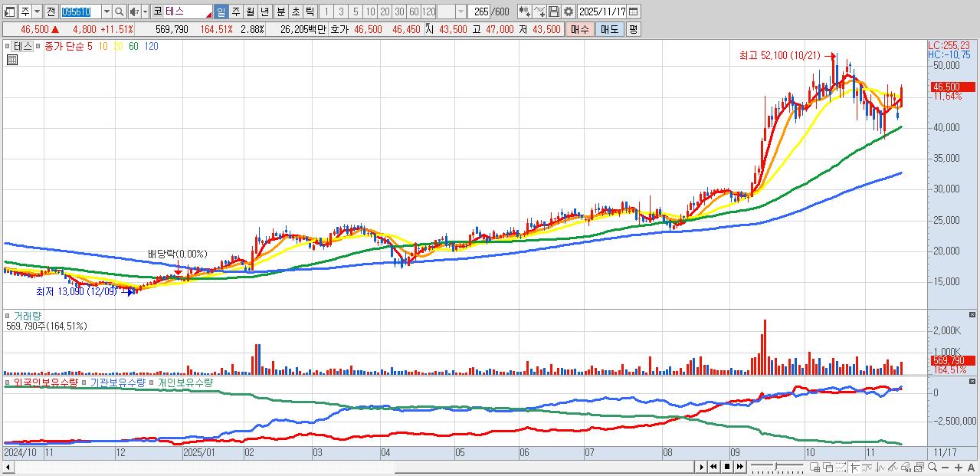Toggle the 거래량 indicator square marker
Image resolution: width=980 pixels, height=476 pixels.
pos(8,315)
